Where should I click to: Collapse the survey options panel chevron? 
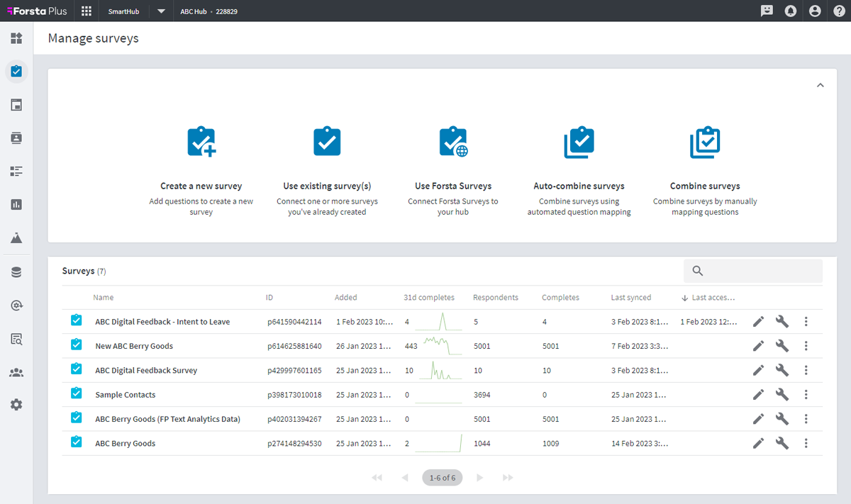pyautogui.click(x=821, y=85)
